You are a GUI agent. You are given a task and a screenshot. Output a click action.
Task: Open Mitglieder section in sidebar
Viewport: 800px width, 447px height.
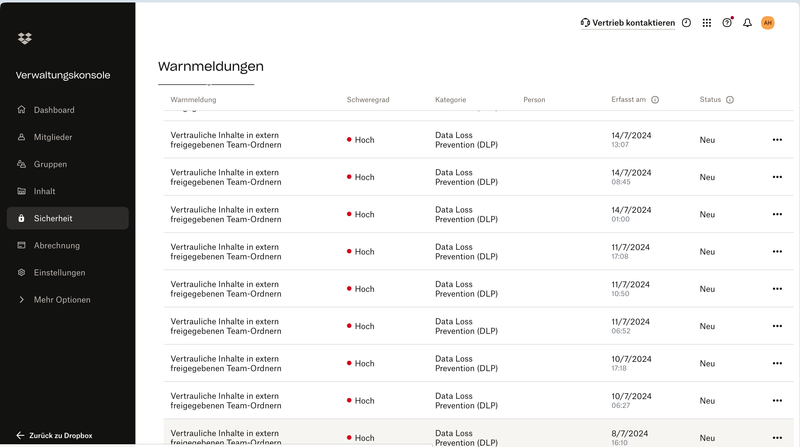(x=53, y=137)
